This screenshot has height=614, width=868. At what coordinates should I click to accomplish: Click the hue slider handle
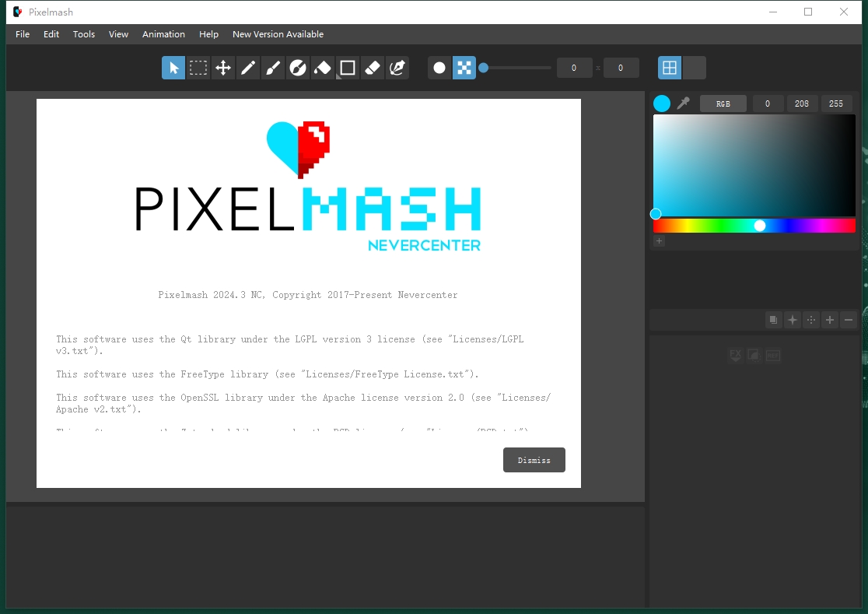[x=760, y=226]
